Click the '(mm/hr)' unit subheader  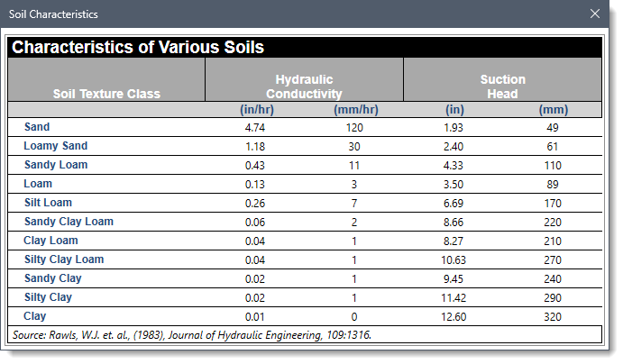click(x=356, y=110)
